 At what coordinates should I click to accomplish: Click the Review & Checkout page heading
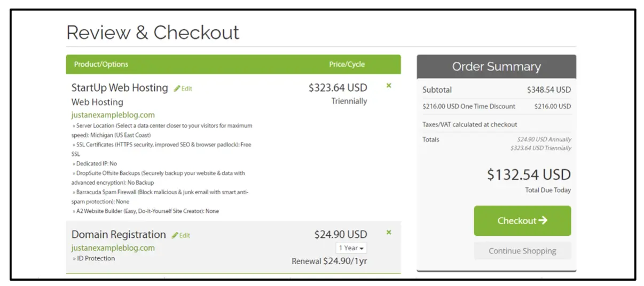click(x=153, y=33)
